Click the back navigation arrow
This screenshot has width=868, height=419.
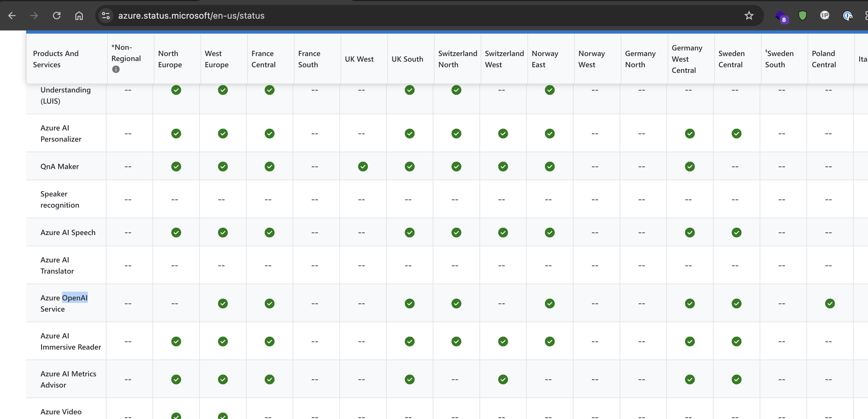[12, 16]
